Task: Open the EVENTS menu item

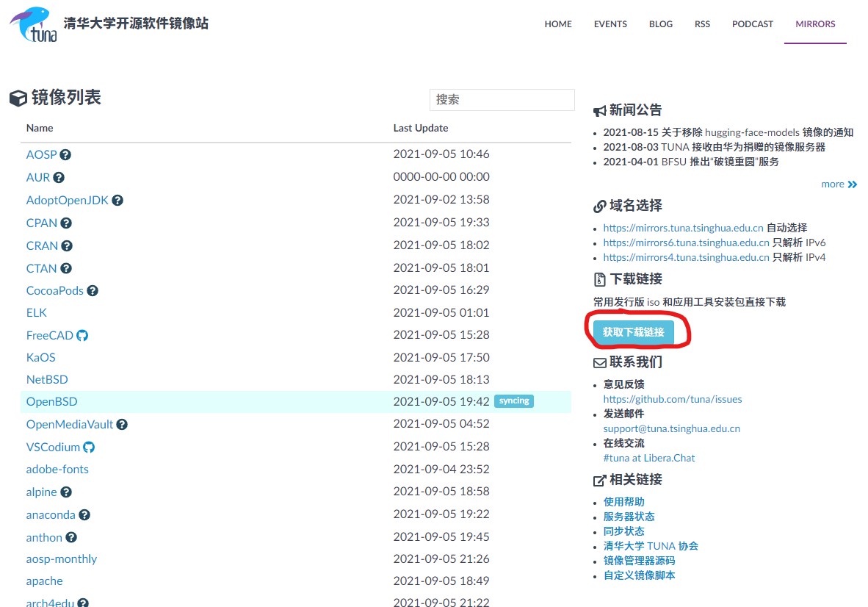Action: 610,24
